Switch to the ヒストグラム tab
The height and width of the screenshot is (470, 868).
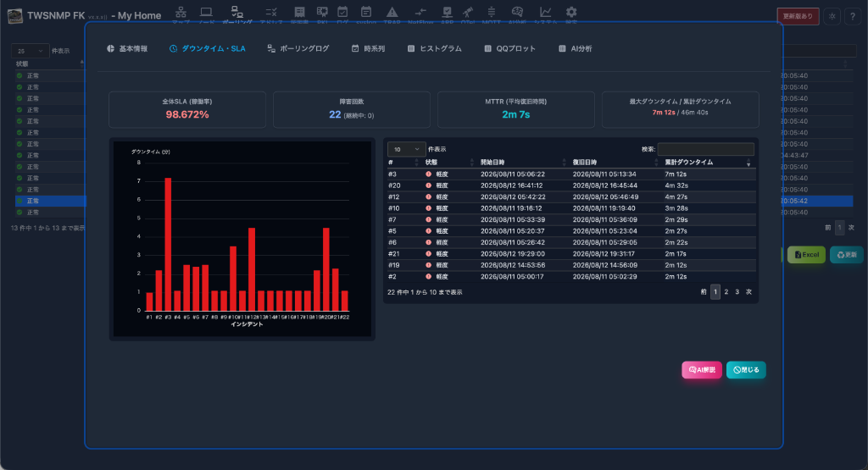pos(435,48)
